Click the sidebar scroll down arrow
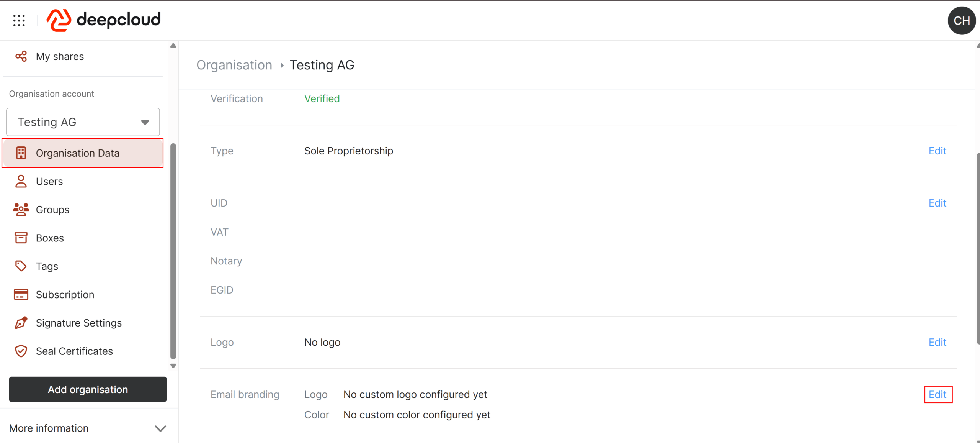 tap(173, 366)
